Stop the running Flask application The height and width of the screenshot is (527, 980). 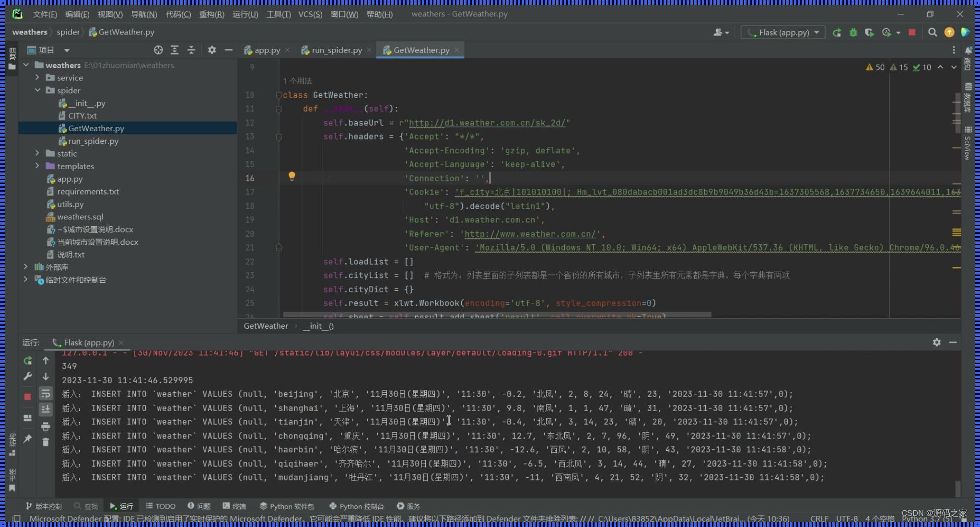911,32
